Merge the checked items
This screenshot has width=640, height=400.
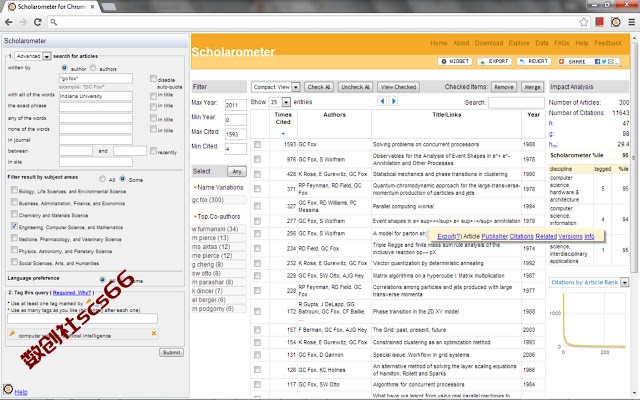click(532, 87)
